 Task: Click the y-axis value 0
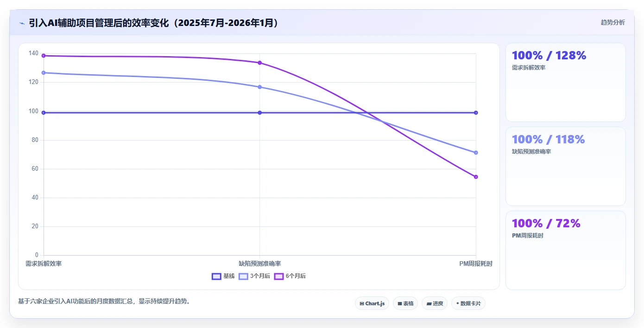[37, 255]
